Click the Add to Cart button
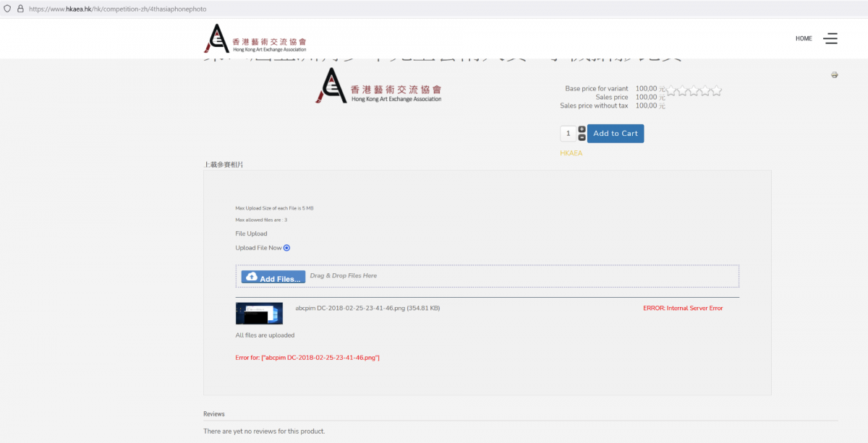 (x=616, y=133)
